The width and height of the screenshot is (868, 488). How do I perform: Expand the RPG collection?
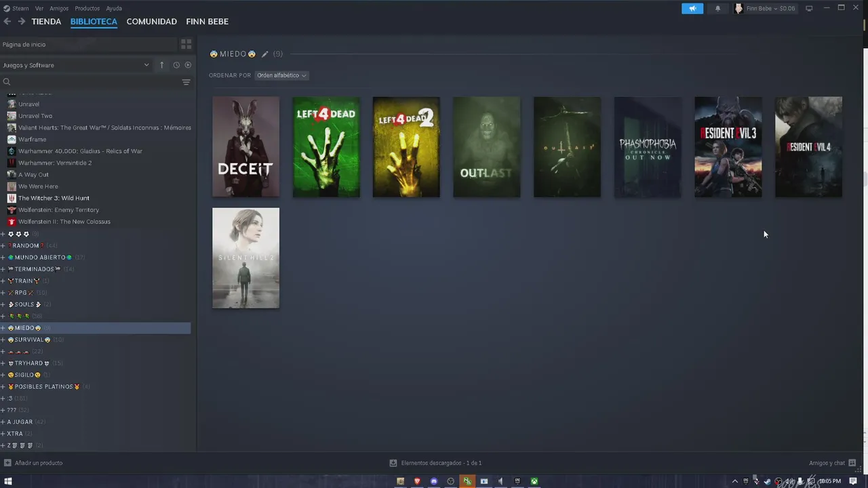pos(3,293)
